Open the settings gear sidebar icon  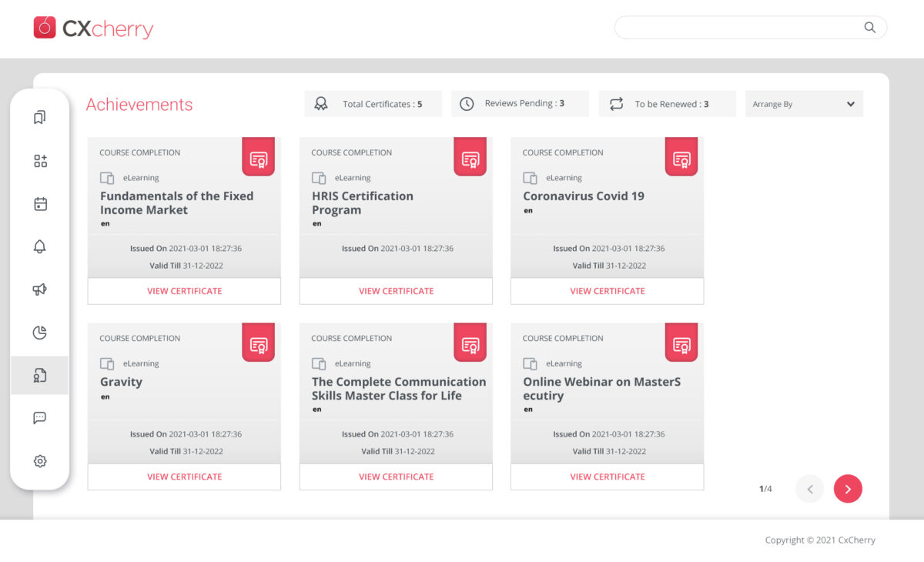coord(40,461)
